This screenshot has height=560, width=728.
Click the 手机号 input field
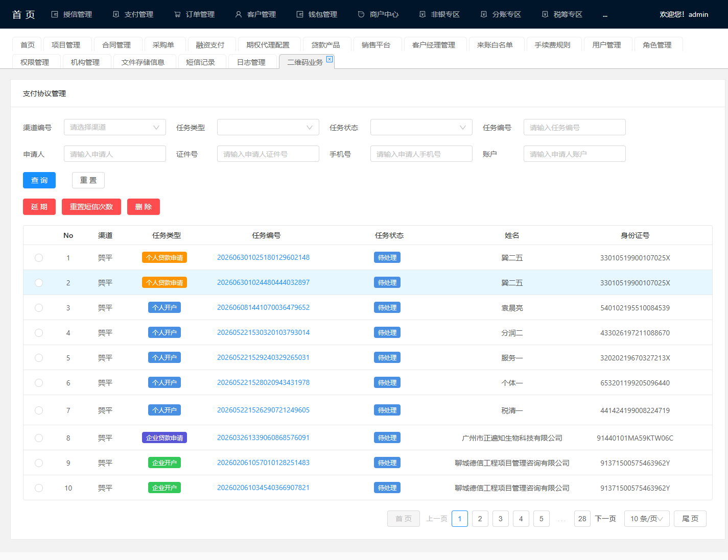(x=421, y=154)
